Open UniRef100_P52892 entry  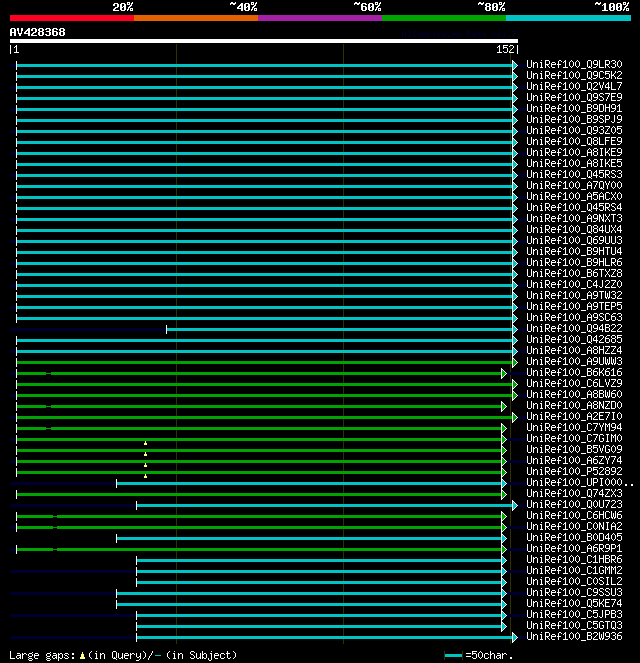coord(574,471)
